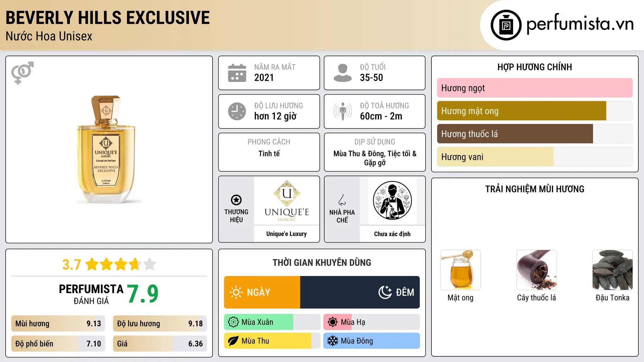Click the Nước Hoa Unisex subtitle
The width and height of the screenshot is (644, 362).
[49, 36]
